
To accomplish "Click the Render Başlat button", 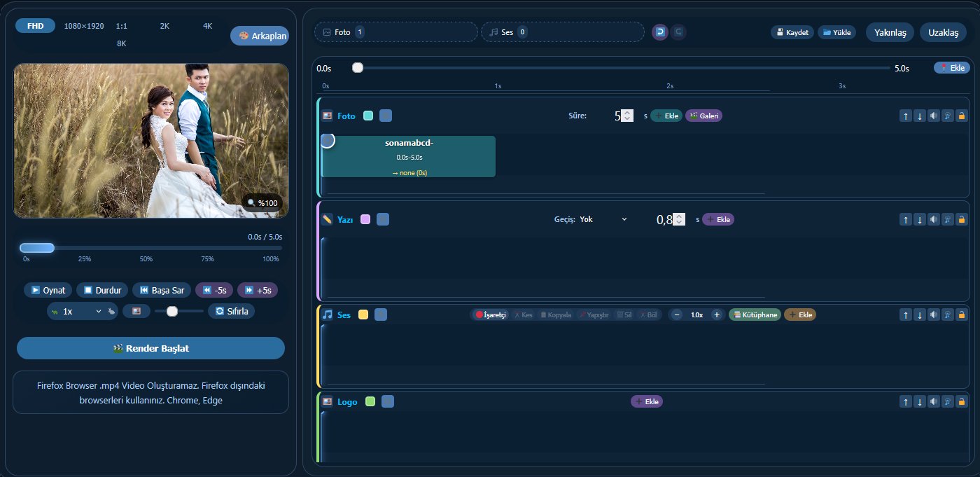I will pyautogui.click(x=150, y=348).
